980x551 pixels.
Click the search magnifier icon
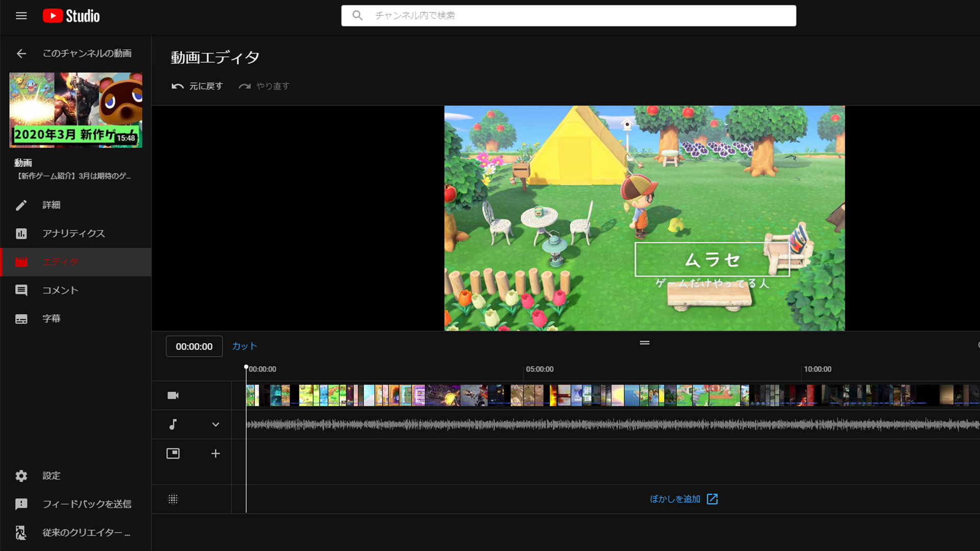pos(357,16)
